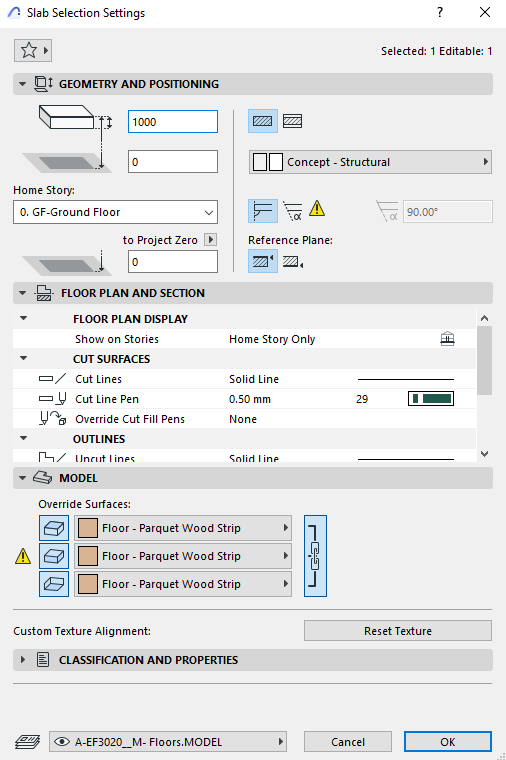This screenshot has width=506, height=760.
Task: Choose the perpendicular edge angle icon
Action: [263, 211]
